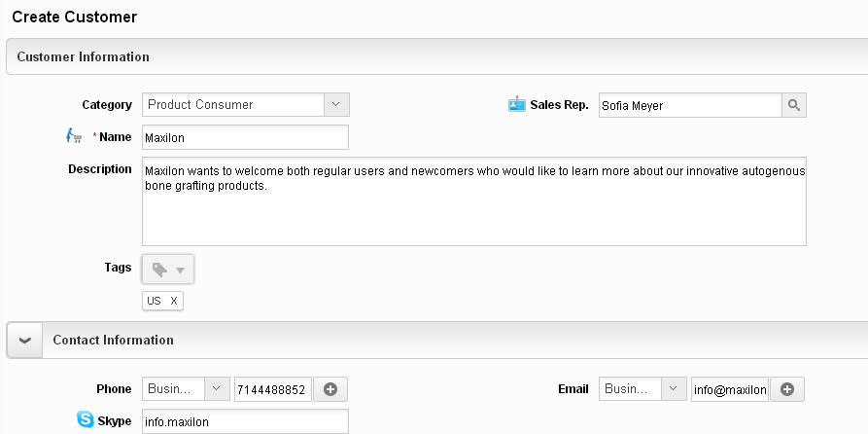868x434 pixels.
Task: Click the email address field
Action: click(729, 389)
